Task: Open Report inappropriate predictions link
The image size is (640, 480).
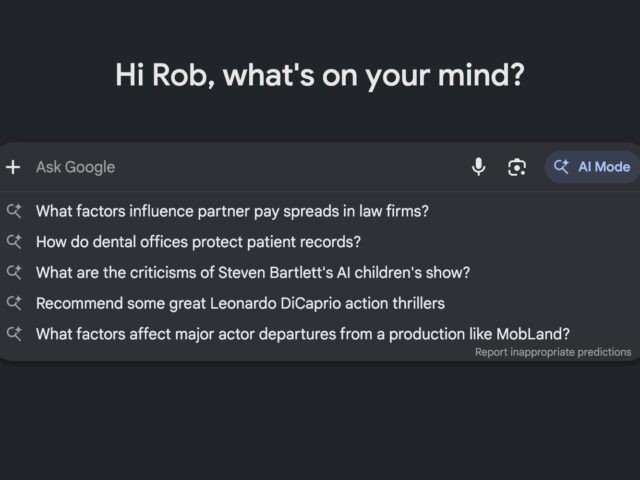Action: click(553, 352)
